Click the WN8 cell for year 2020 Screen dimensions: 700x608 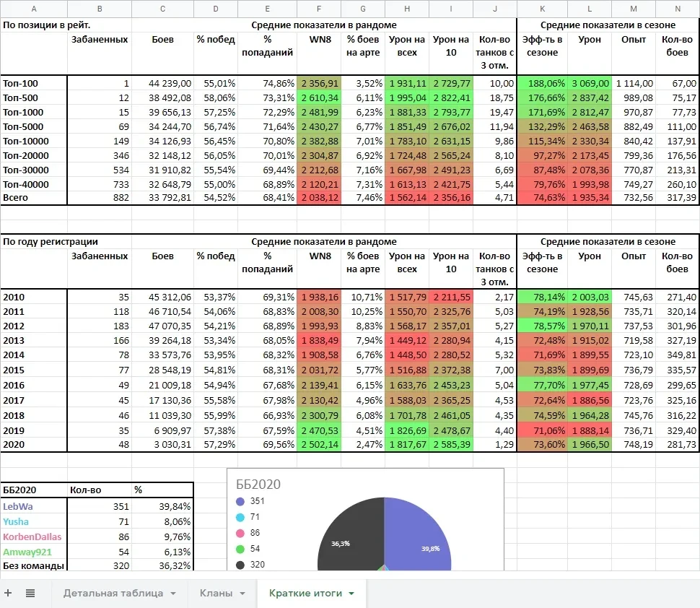point(319,444)
